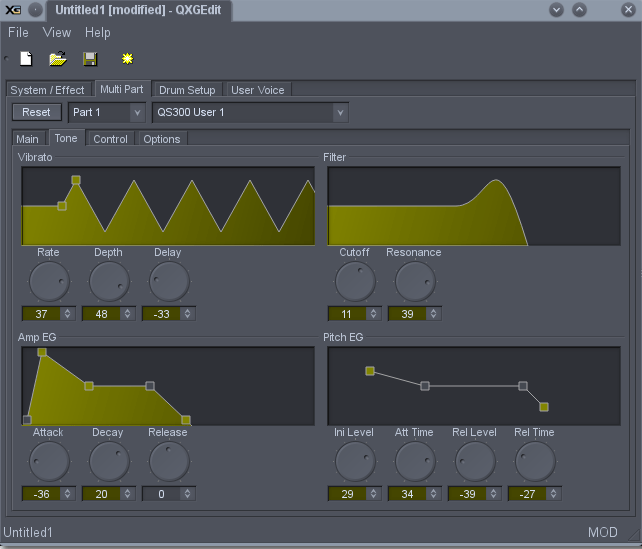Click the Resonance value stepper arrows

432,313
